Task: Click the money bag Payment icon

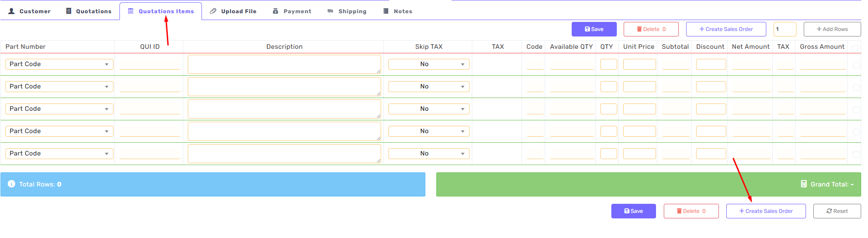Action: (x=275, y=11)
